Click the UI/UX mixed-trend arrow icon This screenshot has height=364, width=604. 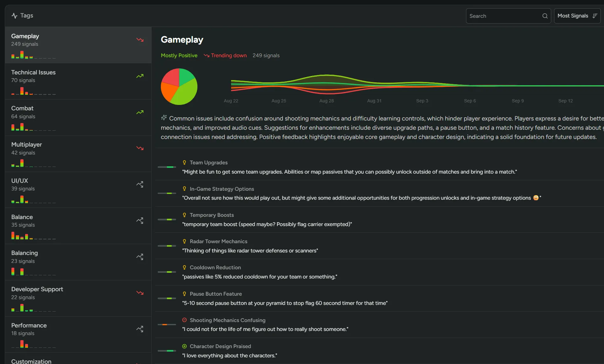(140, 184)
